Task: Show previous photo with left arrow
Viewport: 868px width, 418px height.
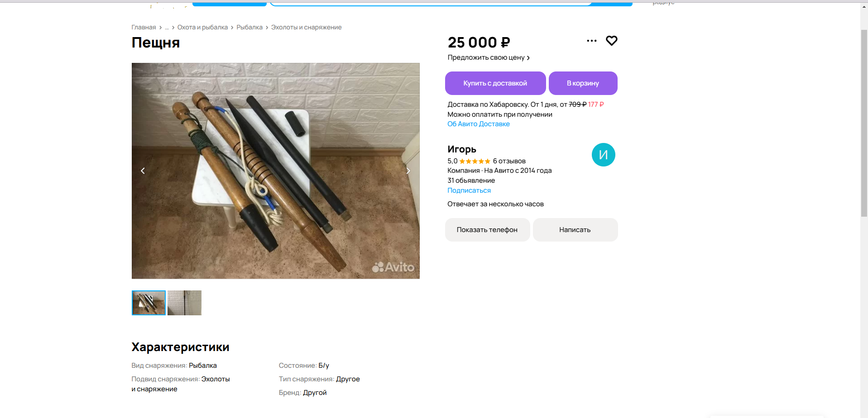Action: [143, 171]
